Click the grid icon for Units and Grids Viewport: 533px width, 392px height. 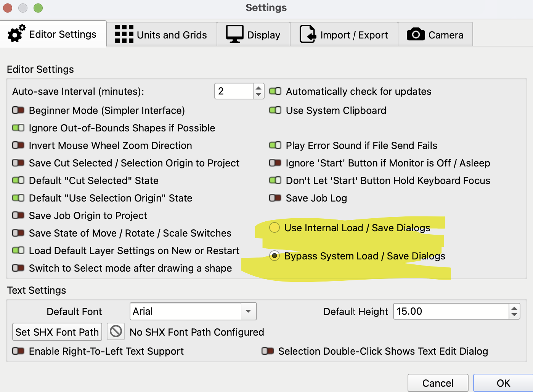click(124, 34)
